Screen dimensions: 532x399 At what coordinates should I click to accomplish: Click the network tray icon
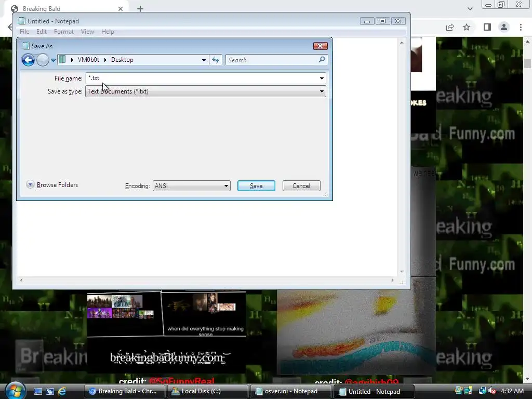(x=482, y=391)
